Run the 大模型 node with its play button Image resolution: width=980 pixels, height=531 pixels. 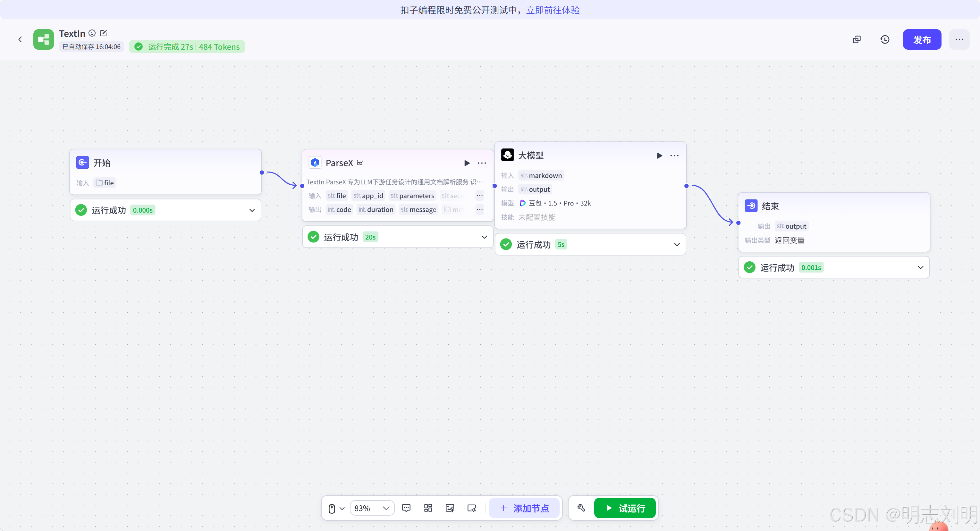[659, 155]
